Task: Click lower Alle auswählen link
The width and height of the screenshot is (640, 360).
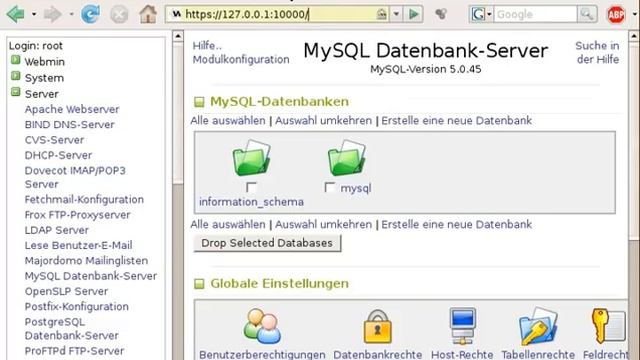Action: tap(228, 224)
